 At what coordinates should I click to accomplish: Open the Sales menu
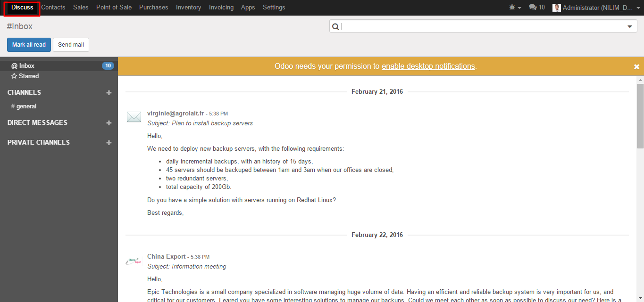pos(81,8)
